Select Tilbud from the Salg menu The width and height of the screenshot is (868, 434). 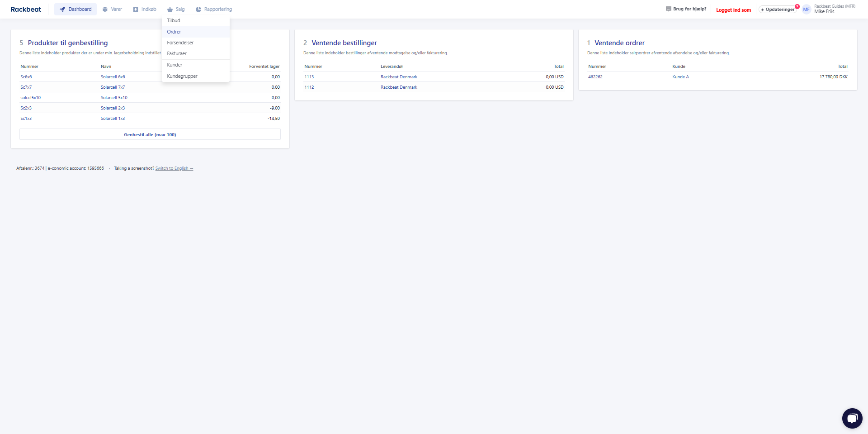click(x=196, y=20)
